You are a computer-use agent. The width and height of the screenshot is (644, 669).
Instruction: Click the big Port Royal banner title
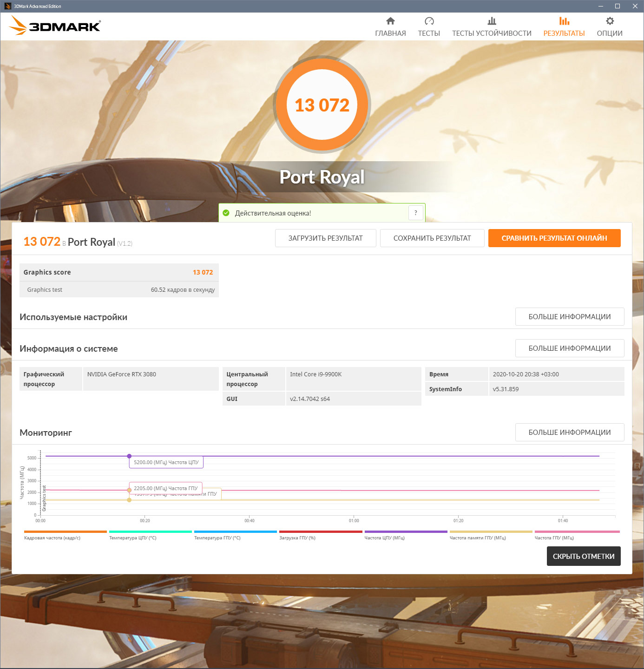click(x=322, y=177)
